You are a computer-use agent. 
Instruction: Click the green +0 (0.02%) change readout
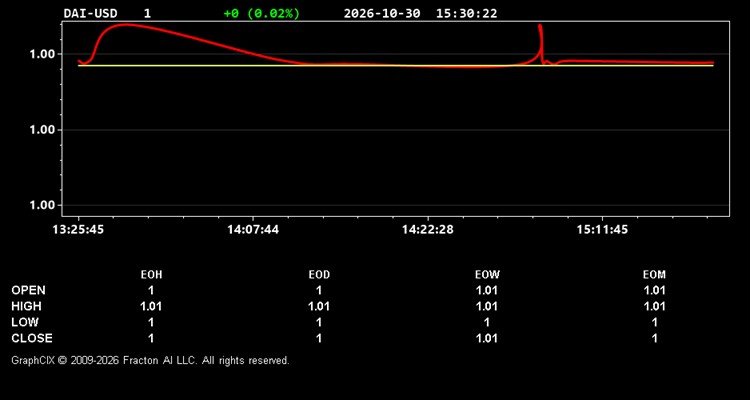[262, 13]
